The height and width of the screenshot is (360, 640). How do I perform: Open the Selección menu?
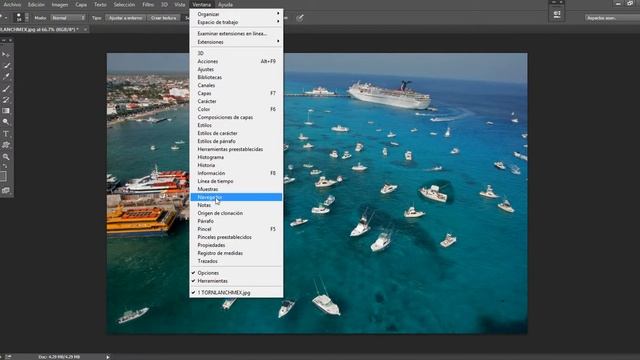pos(124,4)
